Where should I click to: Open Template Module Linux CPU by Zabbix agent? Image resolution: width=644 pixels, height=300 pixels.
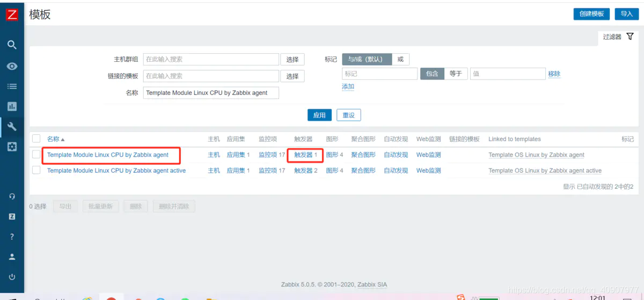(108, 155)
